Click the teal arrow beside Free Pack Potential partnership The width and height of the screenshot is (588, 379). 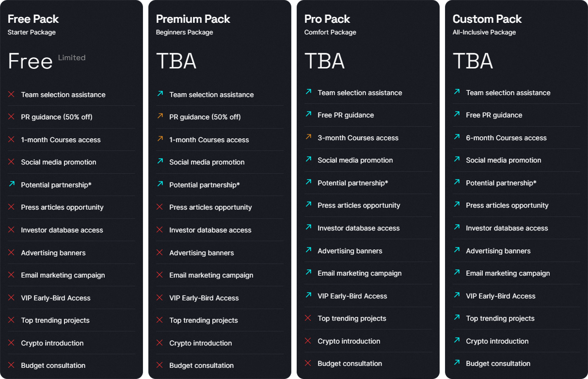pyautogui.click(x=11, y=185)
